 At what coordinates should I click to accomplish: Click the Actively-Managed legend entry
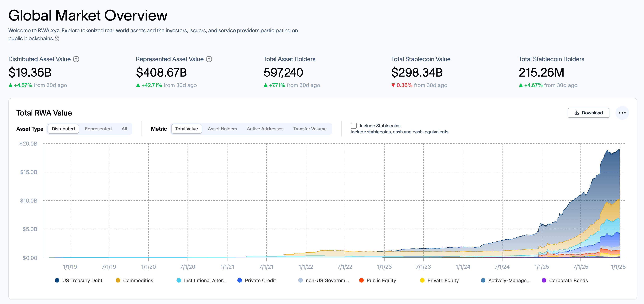[506, 280]
